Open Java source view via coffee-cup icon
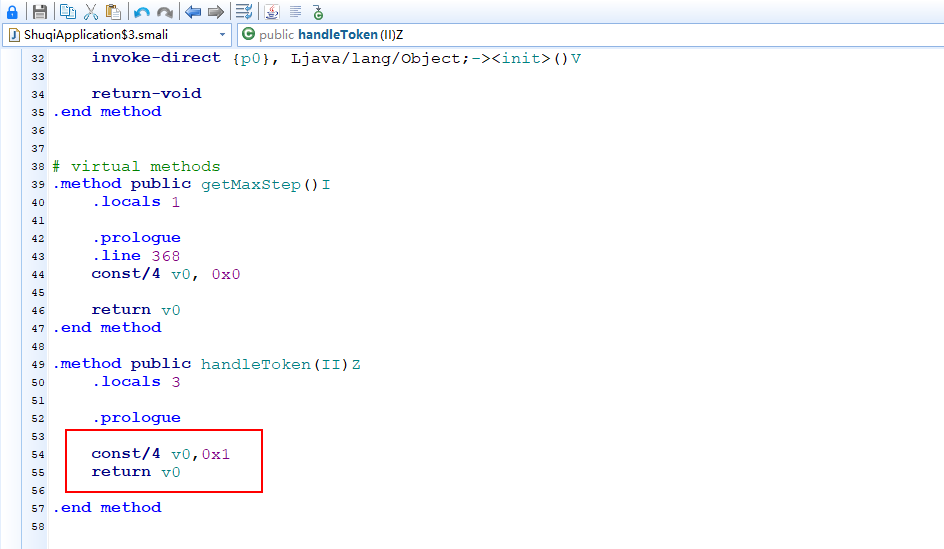944x549 pixels. pyautogui.click(x=272, y=11)
